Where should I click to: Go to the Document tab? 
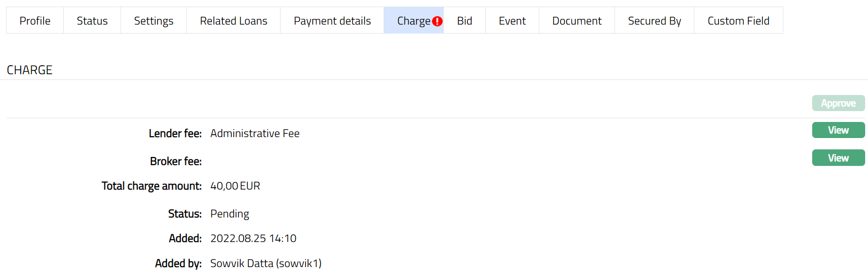coord(577,21)
